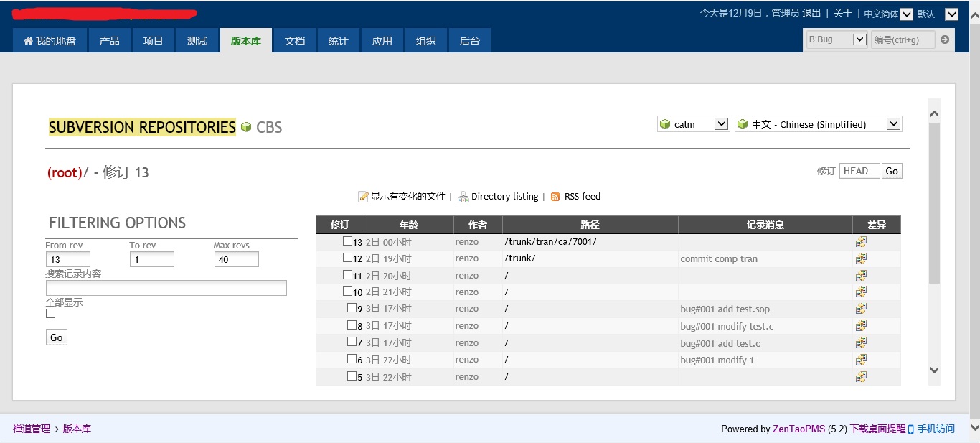Open the 中文简体 language dropdown

[x=887, y=14]
